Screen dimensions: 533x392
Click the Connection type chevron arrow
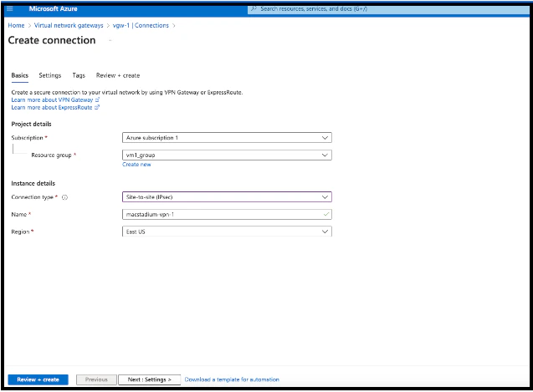click(x=325, y=197)
